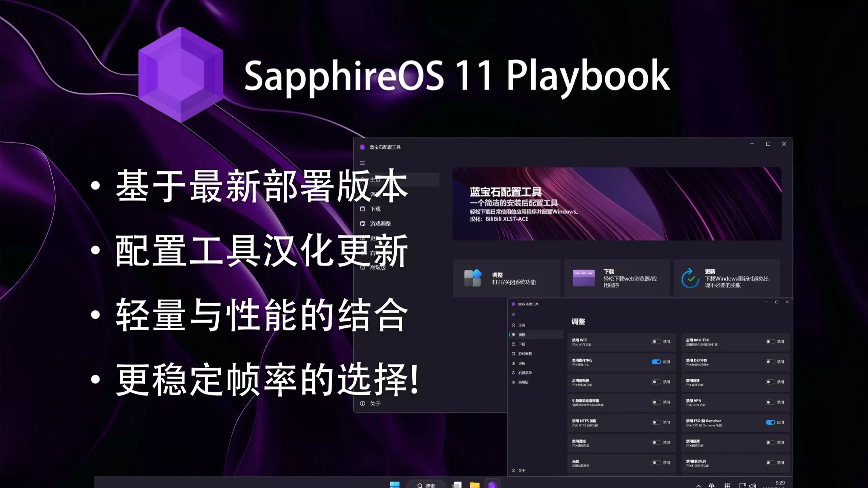
Task: Click the 更新 sidebar icon in the small window
Action: [513, 363]
